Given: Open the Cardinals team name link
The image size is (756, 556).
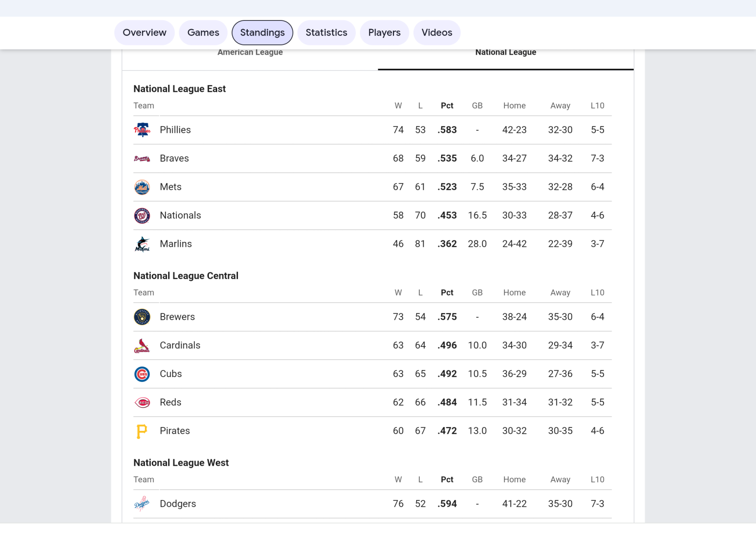Looking at the screenshot, I should (x=180, y=345).
